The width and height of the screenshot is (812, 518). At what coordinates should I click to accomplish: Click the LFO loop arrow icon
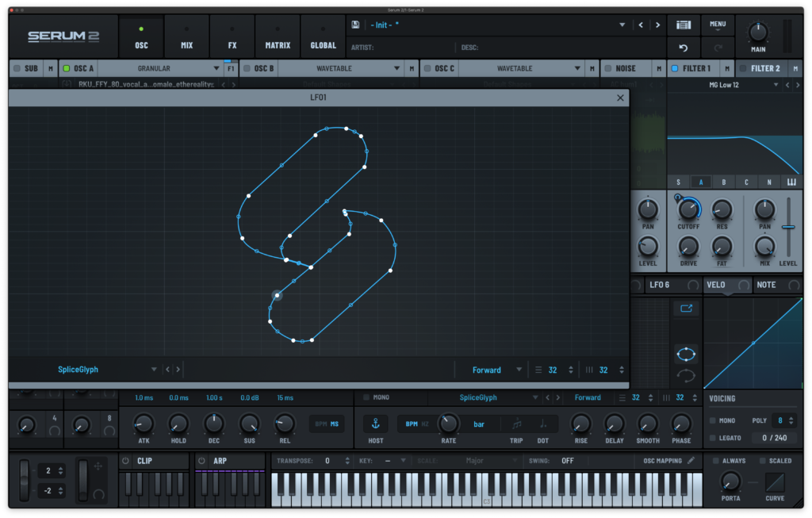pyautogui.click(x=686, y=376)
